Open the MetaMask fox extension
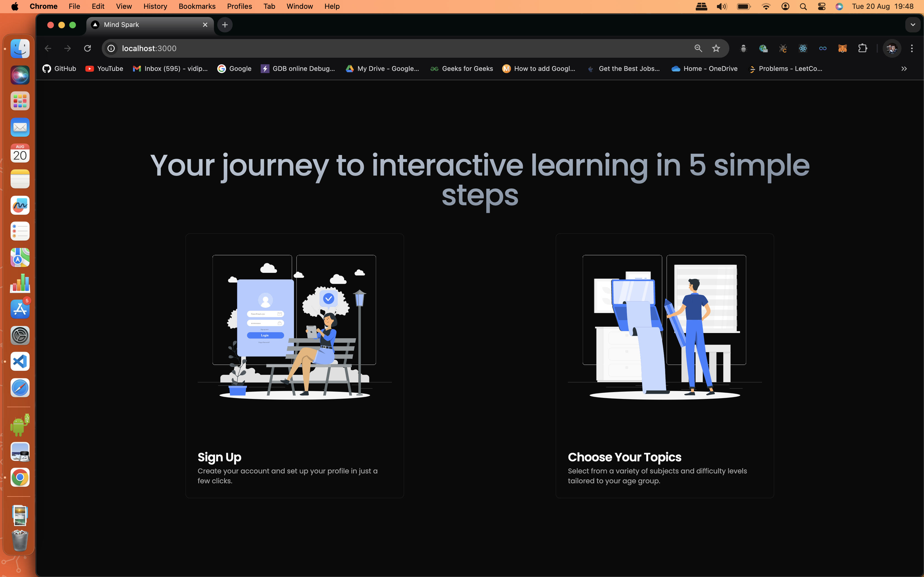Viewport: 924px width, 577px height. coord(842,48)
